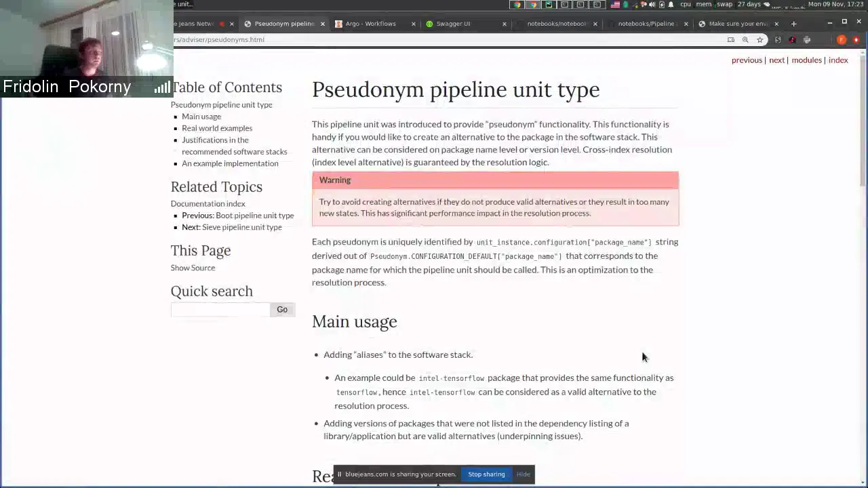Click the Chrome update indicator icon
Image resolution: width=868 pixels, height=488 pixels.
(x=856, y=40)
